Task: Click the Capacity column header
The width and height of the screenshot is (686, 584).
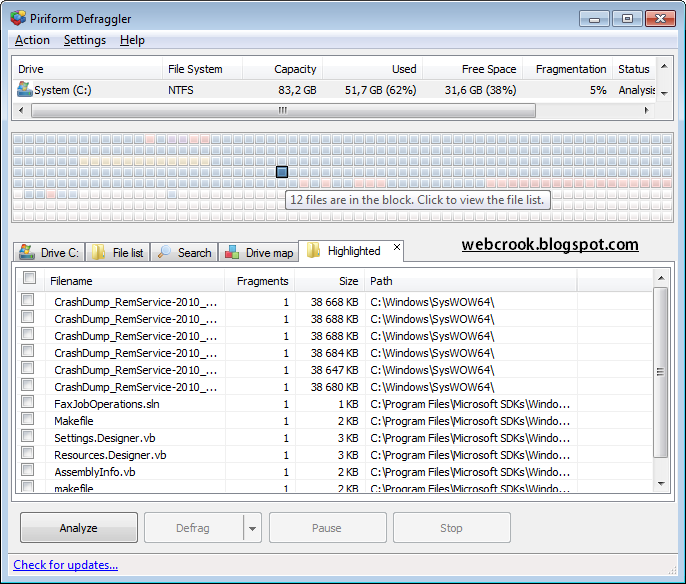Action: coord(282,69)
